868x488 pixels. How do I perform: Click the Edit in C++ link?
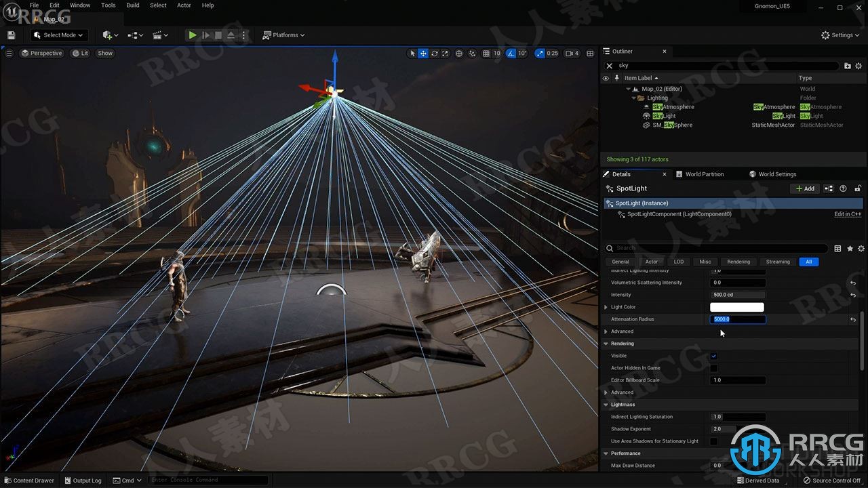(x=848, y=214)
